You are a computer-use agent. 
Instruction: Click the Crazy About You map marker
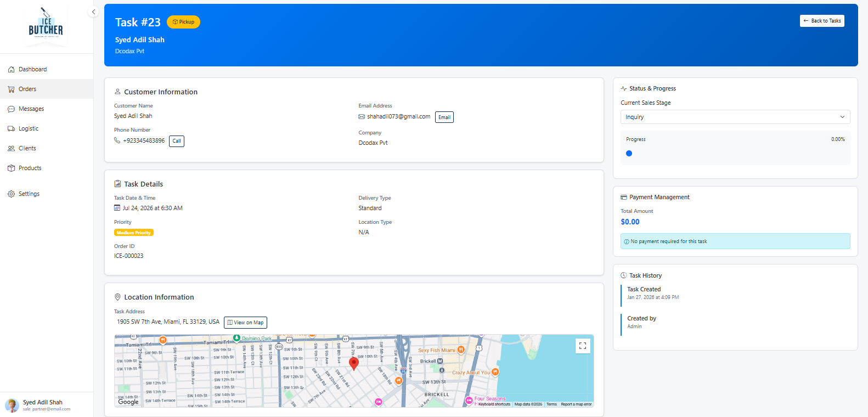(x=495, y=372)
